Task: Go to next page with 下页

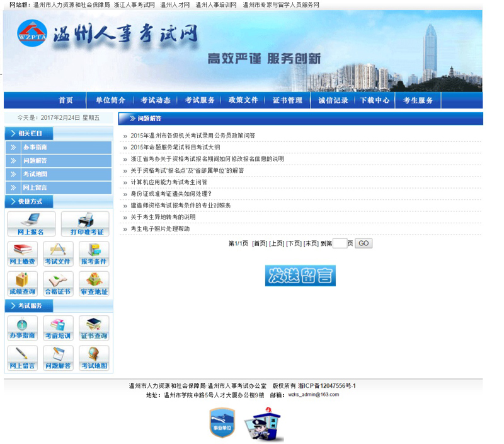Action: click(294, 243)
